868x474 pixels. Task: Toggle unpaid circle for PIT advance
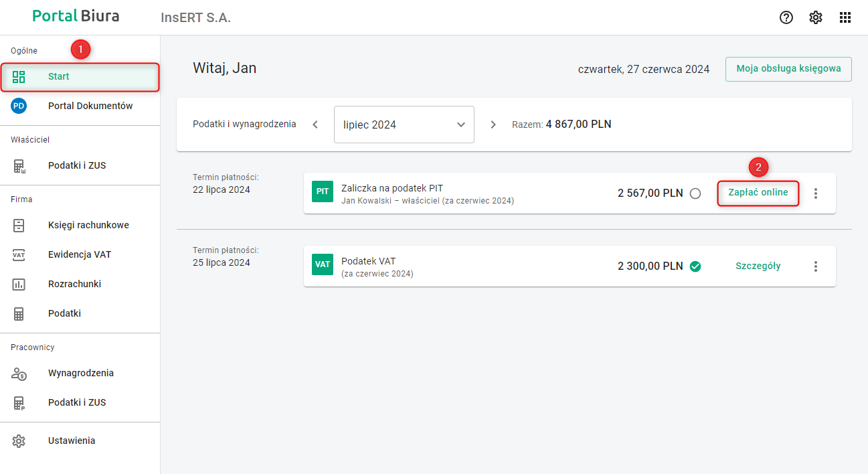pos(695,193)
